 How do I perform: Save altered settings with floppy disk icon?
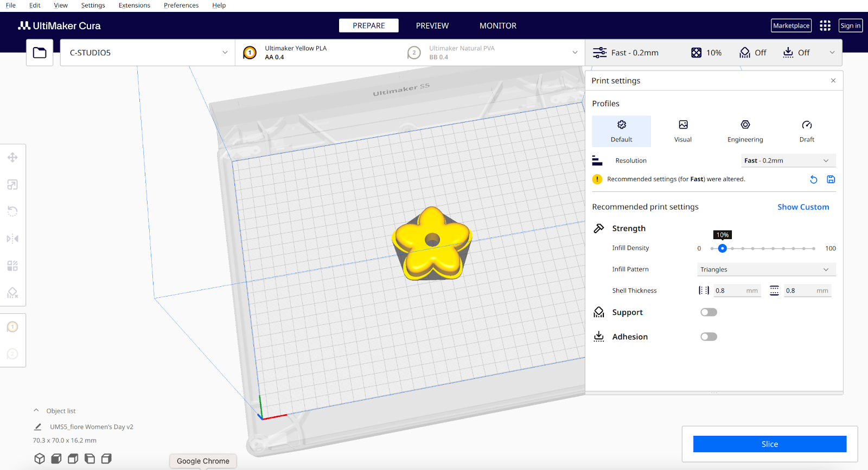(831, 179)
